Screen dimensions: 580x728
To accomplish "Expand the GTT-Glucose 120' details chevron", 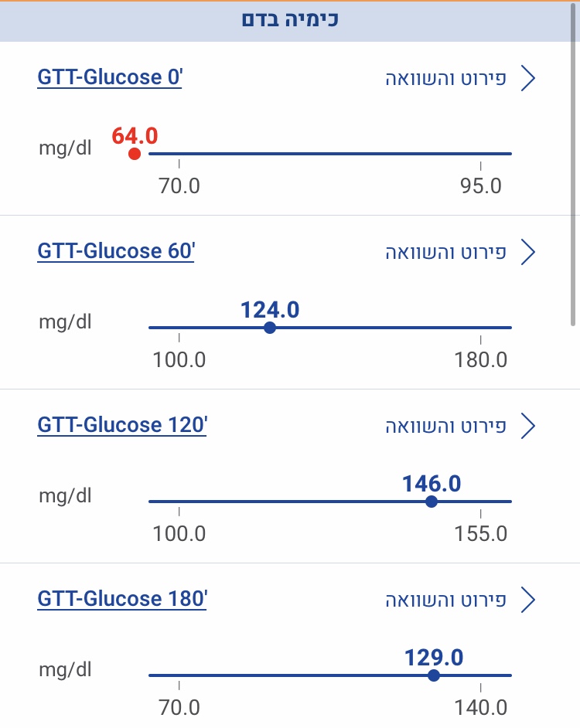I will coord(529,426).
